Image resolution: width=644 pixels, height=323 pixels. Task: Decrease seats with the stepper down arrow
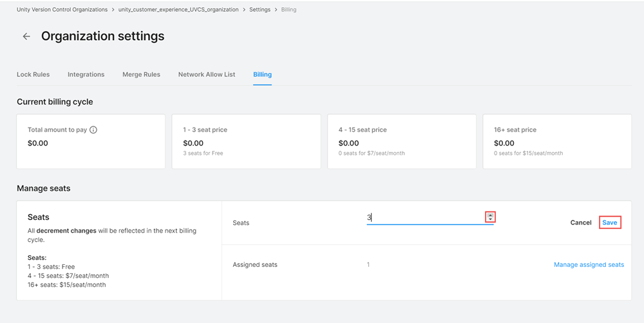click(x=490, y=220)
